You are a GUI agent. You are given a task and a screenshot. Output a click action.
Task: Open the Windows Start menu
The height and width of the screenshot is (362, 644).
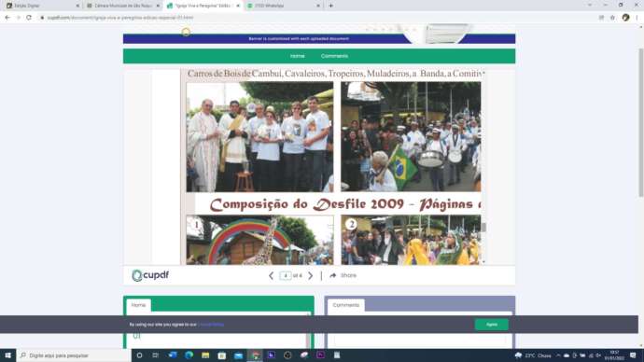tap(7, 355)
